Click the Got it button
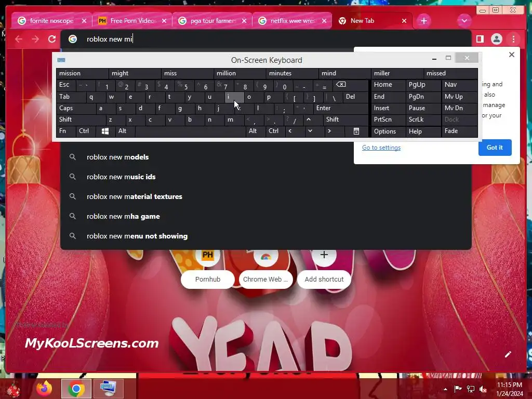The width and height of the screenshot is (532, 399). click(495, 148)
